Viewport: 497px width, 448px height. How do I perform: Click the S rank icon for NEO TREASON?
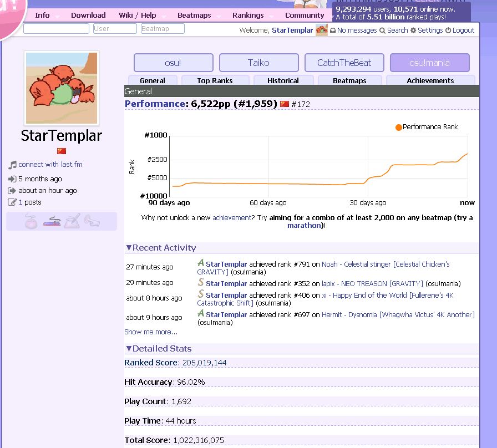click(201, 282)
